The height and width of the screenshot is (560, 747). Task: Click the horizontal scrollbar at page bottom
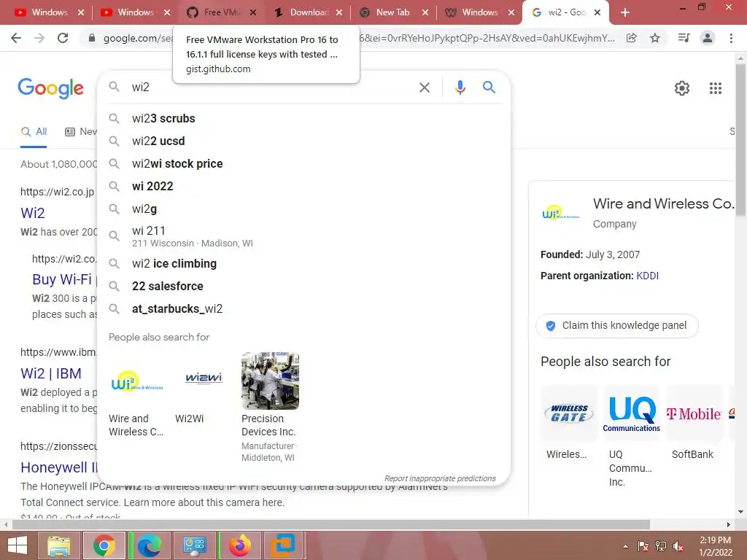[x=331, y=524]
